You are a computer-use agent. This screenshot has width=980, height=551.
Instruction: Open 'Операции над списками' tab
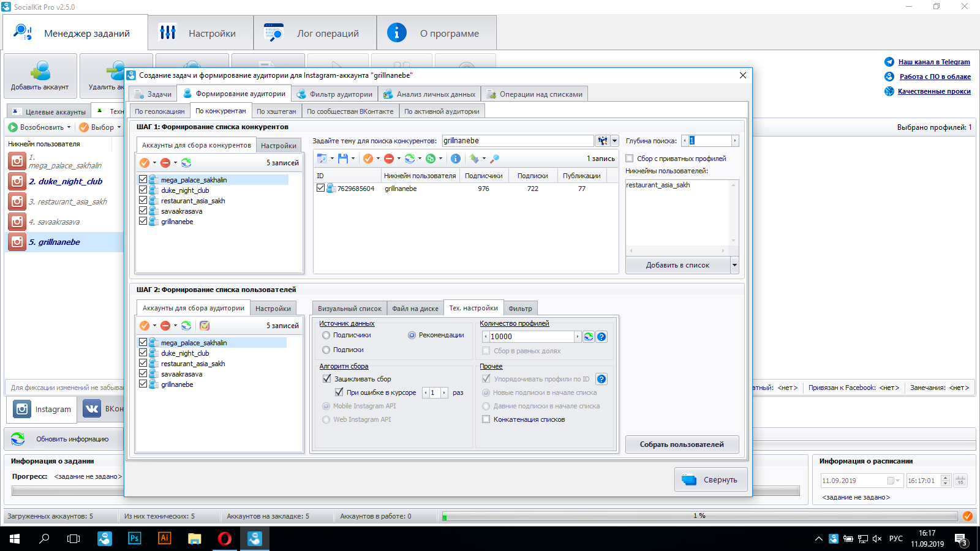coord(535,94)
